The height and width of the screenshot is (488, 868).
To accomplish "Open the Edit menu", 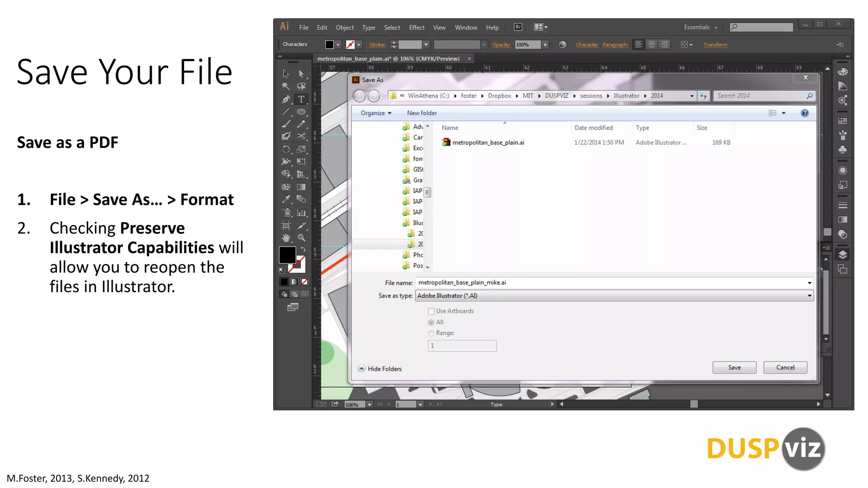I will point(322,28).
